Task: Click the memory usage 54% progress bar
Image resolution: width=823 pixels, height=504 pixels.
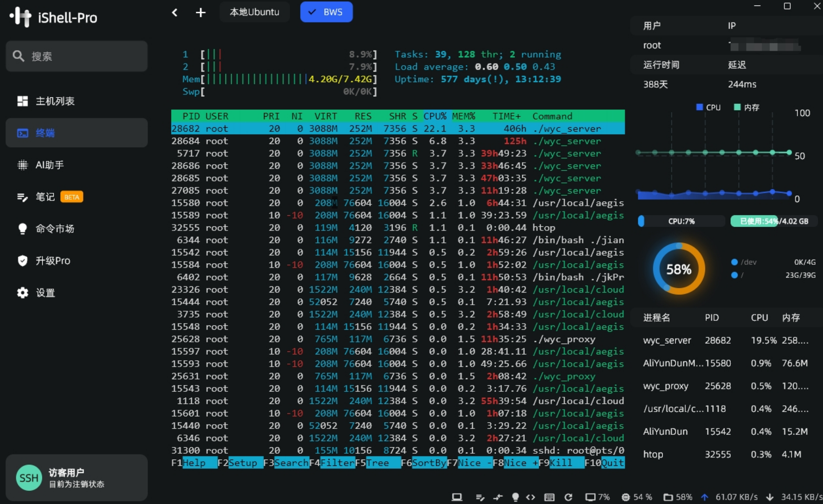Action: (x=773, y=221)
